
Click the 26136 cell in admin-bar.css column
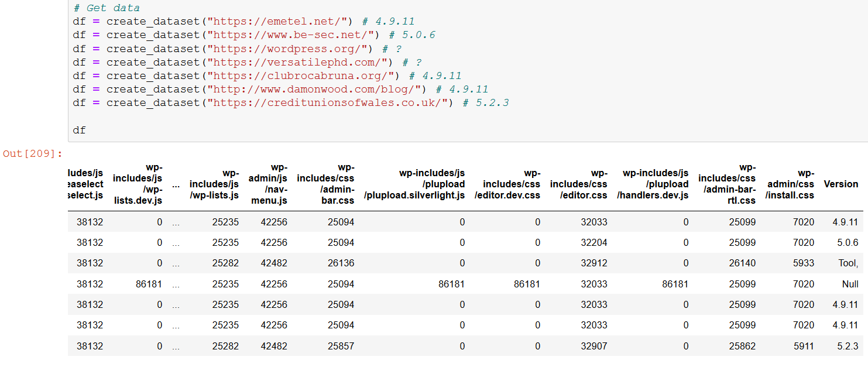341,263
